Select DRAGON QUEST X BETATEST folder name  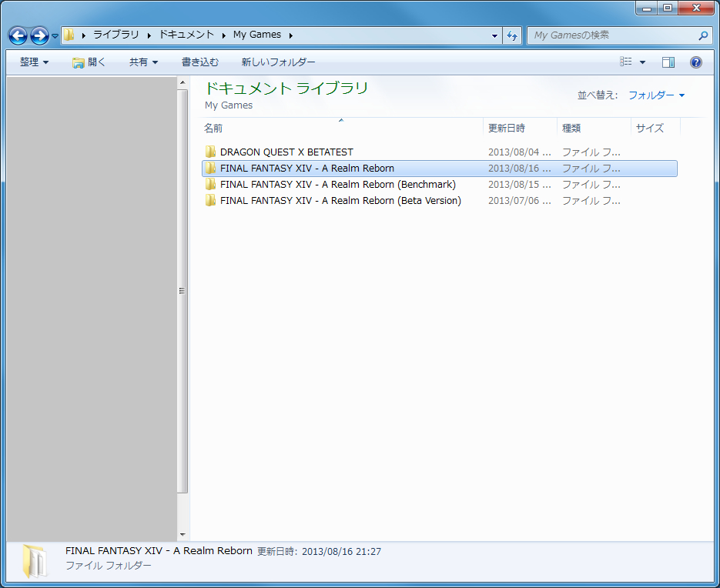click(286, 152)
